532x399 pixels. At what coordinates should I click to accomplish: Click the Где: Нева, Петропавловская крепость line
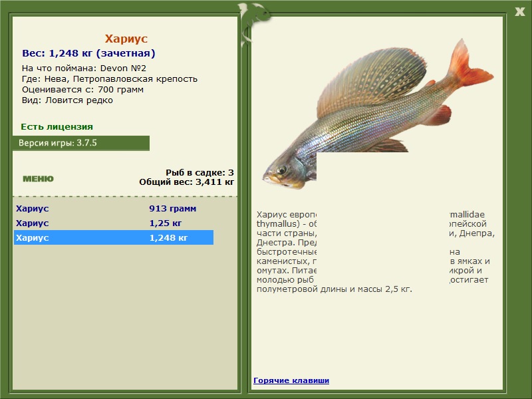tap(110, 79)
